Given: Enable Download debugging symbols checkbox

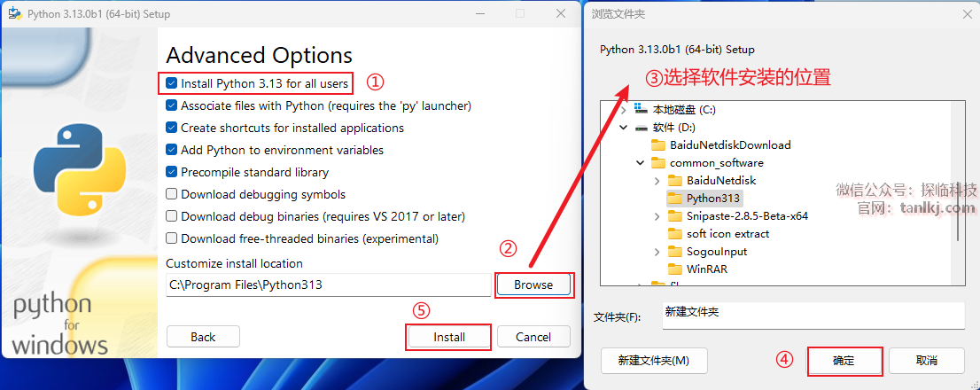Looking at the screenshot, I should (172, 194).
